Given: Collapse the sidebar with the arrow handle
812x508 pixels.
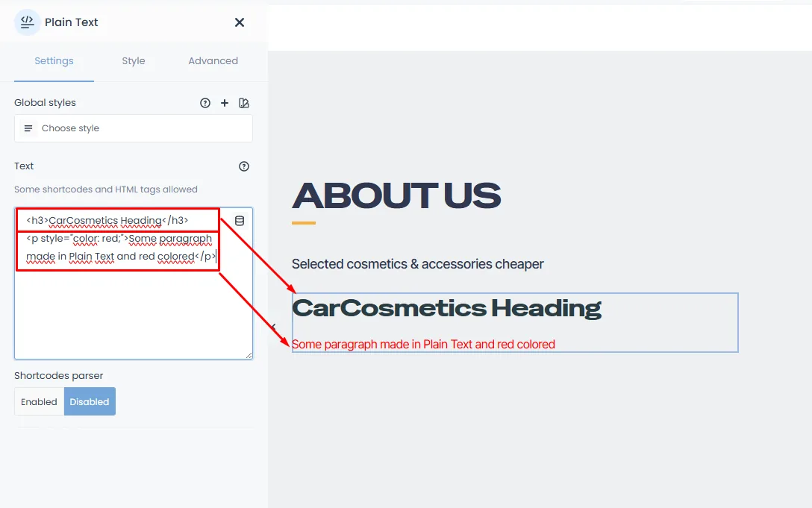Looking at the screenshot, I should coord(273,327).
